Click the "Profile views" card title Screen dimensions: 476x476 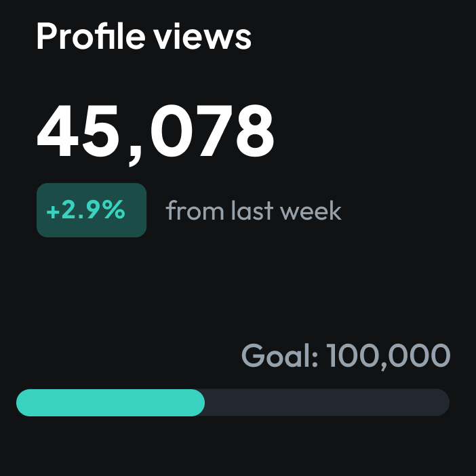pyautogui.click(x=144, y=36)
